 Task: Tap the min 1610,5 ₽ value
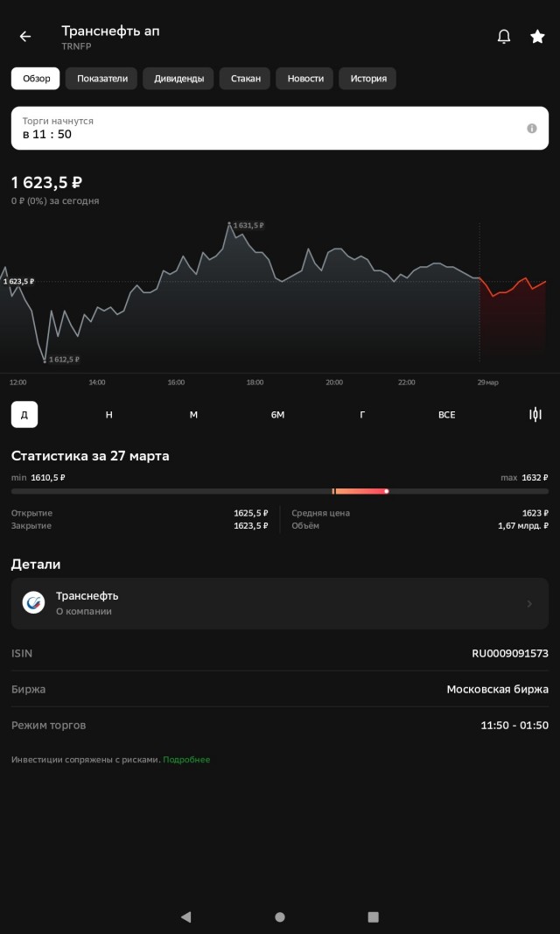[x=48, y=477]
